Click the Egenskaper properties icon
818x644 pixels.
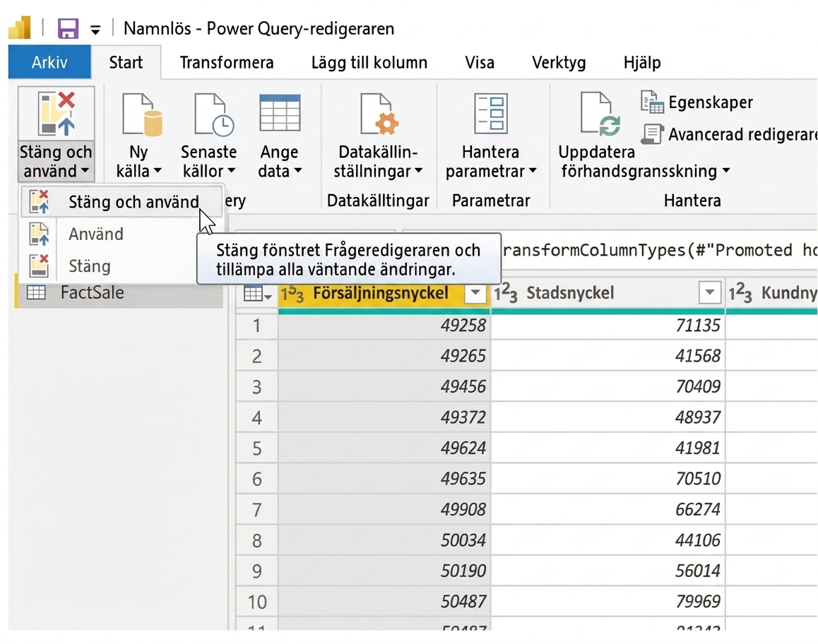pos(652,102)
